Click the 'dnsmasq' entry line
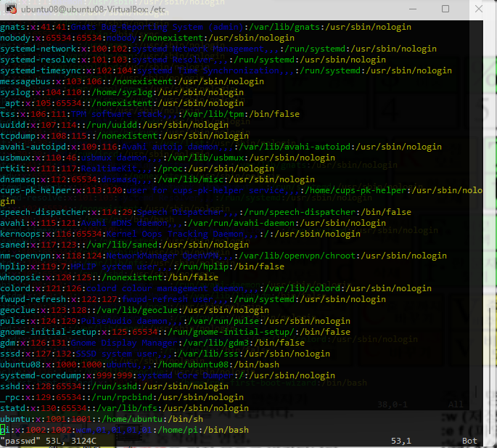Viewport: 497px width, 448px height. click(x=157, y=179)
